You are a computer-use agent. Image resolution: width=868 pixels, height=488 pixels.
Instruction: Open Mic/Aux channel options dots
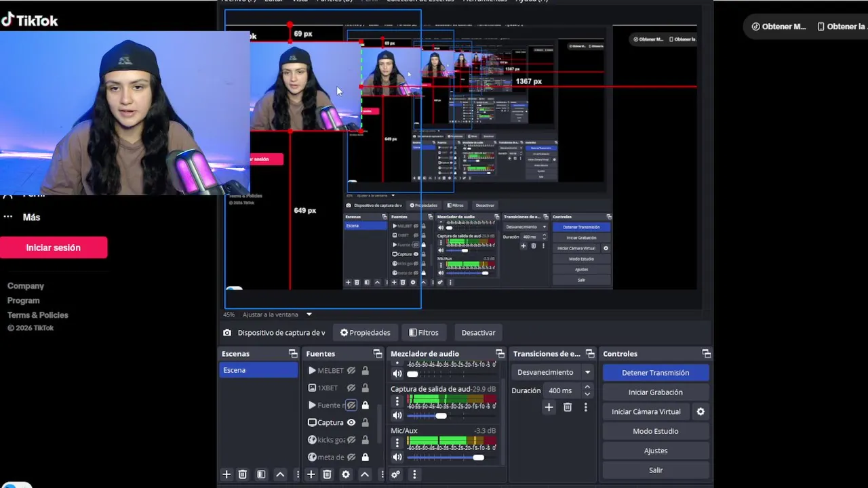(397, 443)
